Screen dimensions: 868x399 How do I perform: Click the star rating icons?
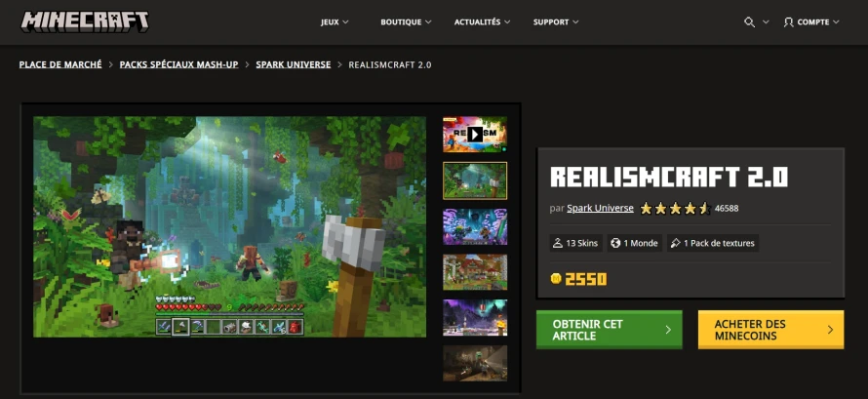tap(675, 209)
